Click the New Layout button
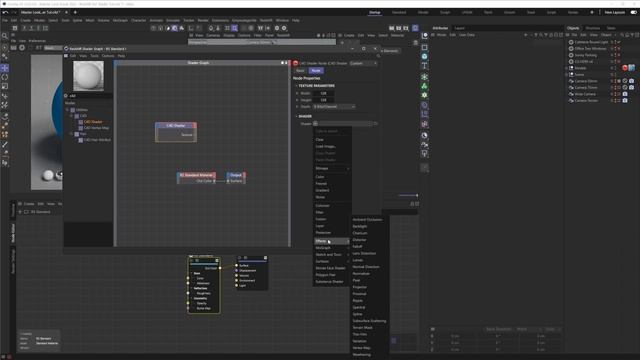This screenshot has width=640, height=360. point(615,12)
